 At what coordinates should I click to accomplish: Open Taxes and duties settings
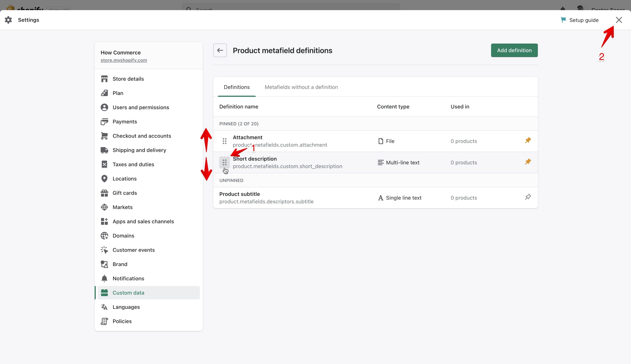click(149, 164)
